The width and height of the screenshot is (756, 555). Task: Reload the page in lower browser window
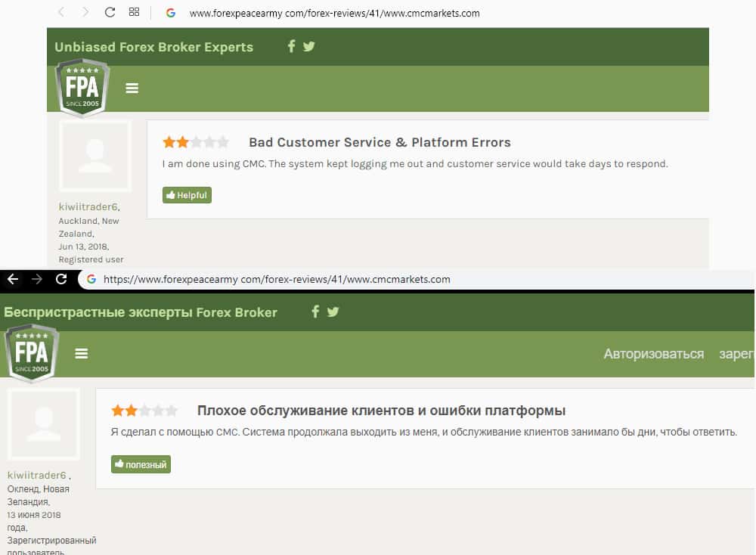click(61, 279)
